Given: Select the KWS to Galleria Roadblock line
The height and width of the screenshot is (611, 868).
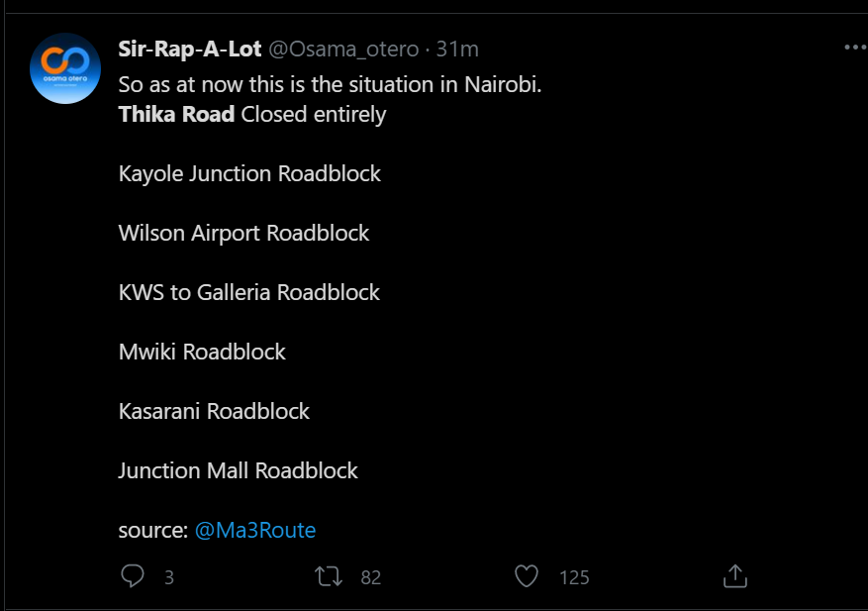Looking at the screenshot, I should click(x=249, y=292).
